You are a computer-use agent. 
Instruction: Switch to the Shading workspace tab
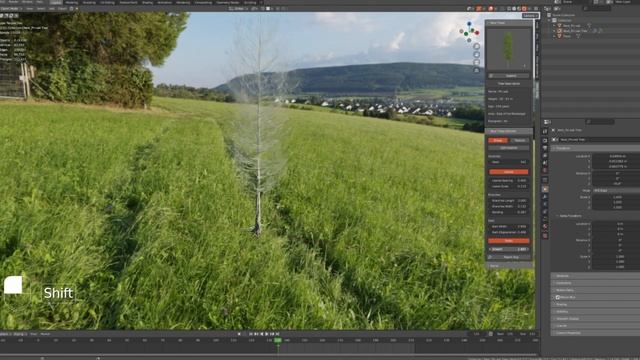pos(147,2)
